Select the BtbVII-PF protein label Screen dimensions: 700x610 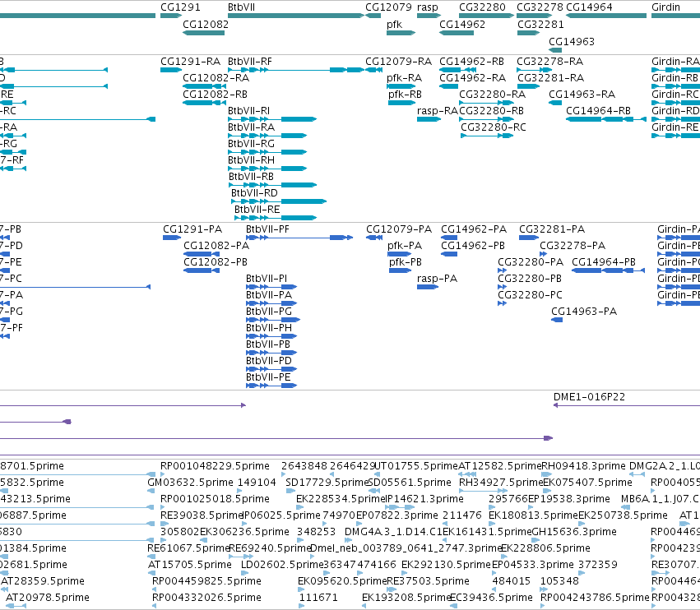click(268, 229)
